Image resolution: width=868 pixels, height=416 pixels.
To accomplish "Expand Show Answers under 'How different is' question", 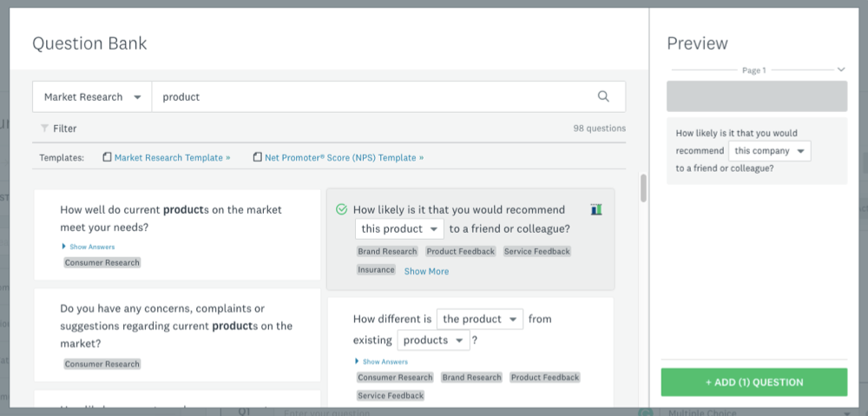I will [384, 361].
